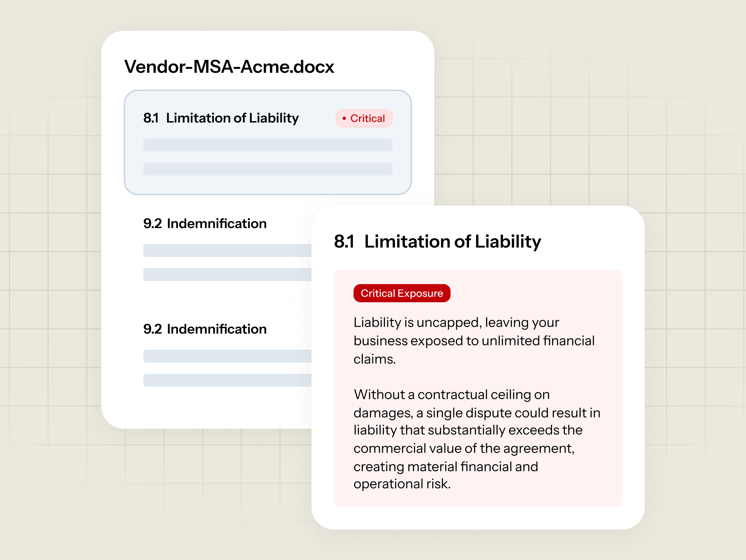Click second placeholder line under second Indemnification
Viewport: 746px width, 560px height.
click(x=227, y=380)
